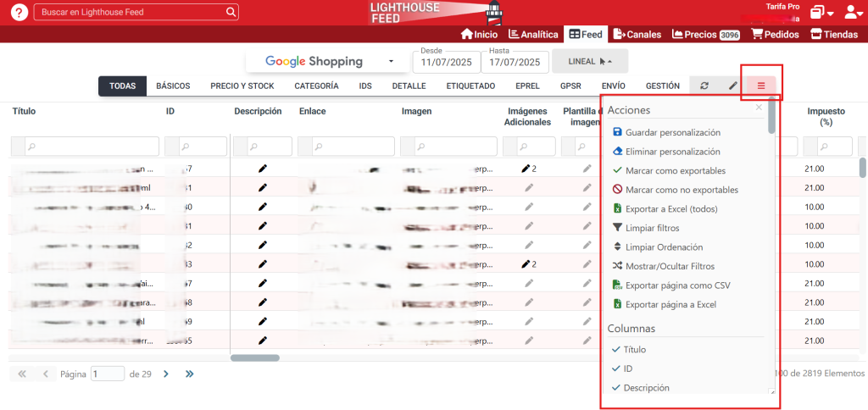Switch to the BÁSICOS tab
The width and height of the screenshot is (868, 410).
(x=173, y=86)
